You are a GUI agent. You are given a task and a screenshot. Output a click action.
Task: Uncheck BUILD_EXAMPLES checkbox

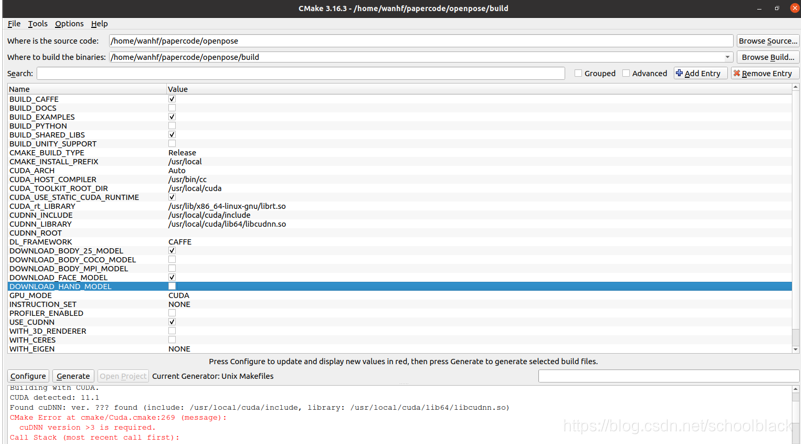[172, 117]
